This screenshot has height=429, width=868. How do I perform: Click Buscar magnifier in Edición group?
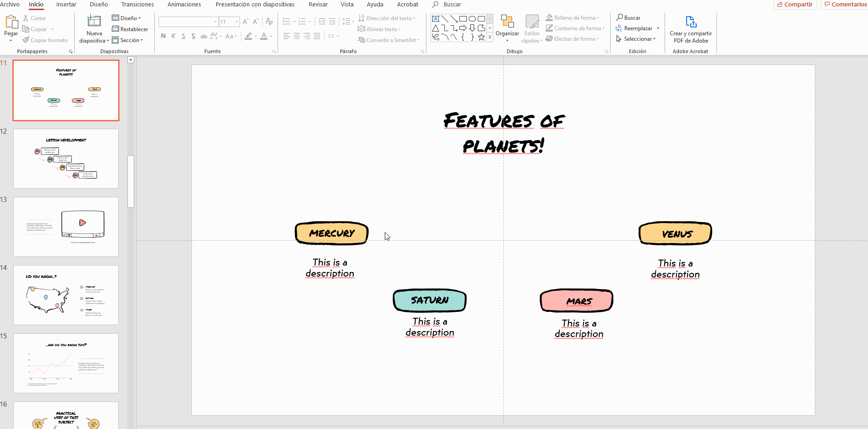(x=628, y=18)
